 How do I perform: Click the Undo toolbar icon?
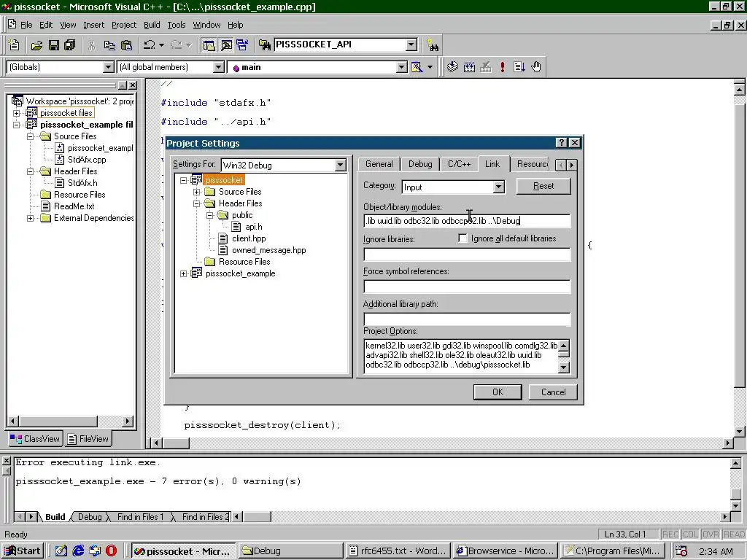click(149, 45)
